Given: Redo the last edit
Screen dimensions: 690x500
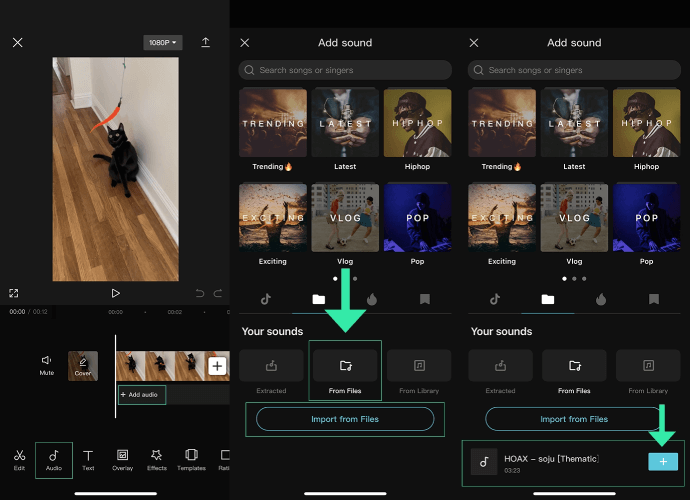Looking at the screenshot, I should [218, 293].
